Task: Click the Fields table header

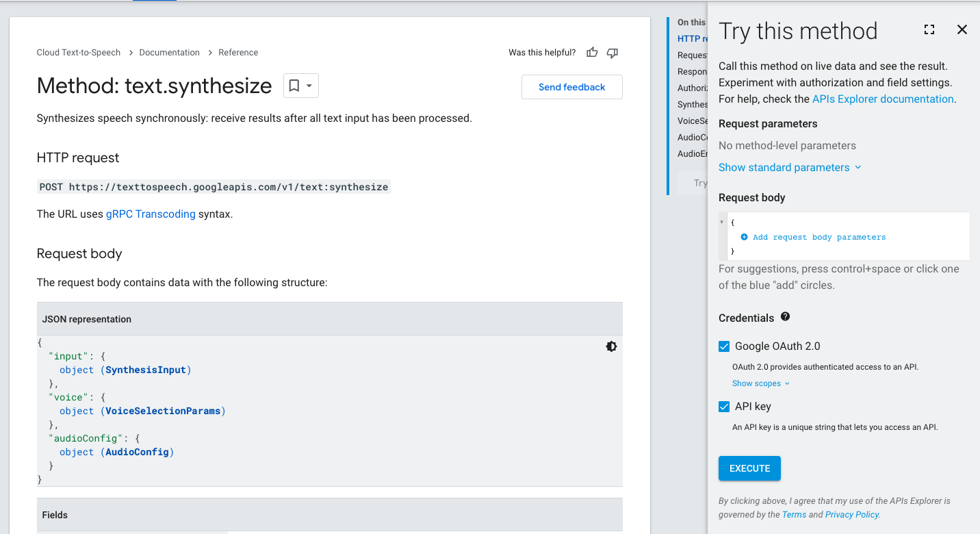Action: 55,515
